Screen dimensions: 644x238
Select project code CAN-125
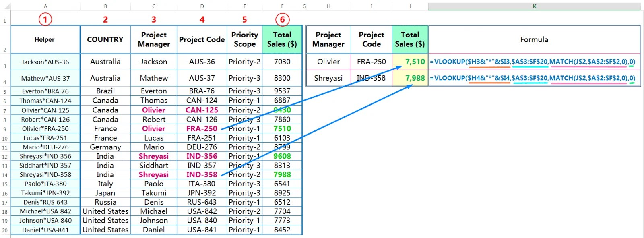(202, 110)
